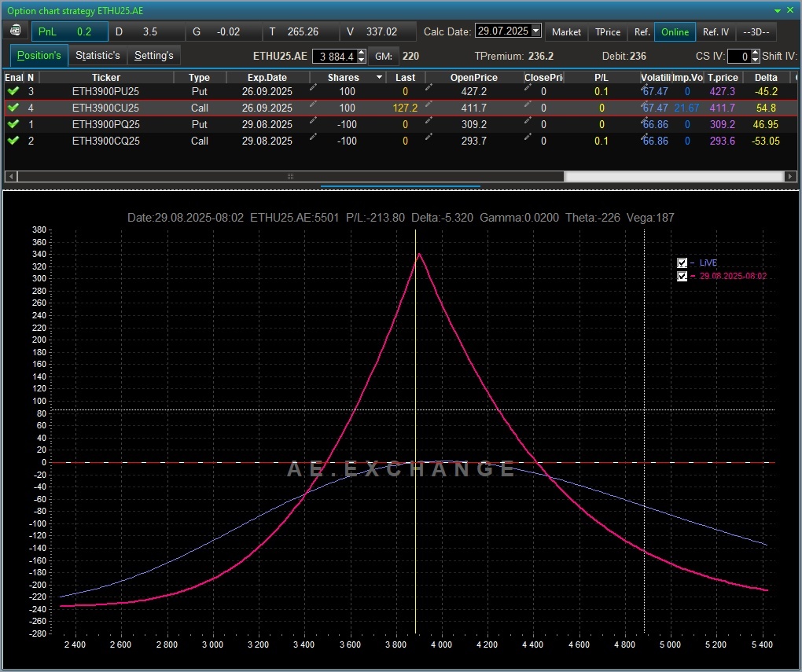Click the implied vol value 21.67
This screenshot has width=802, height=672.
(686, 108)
